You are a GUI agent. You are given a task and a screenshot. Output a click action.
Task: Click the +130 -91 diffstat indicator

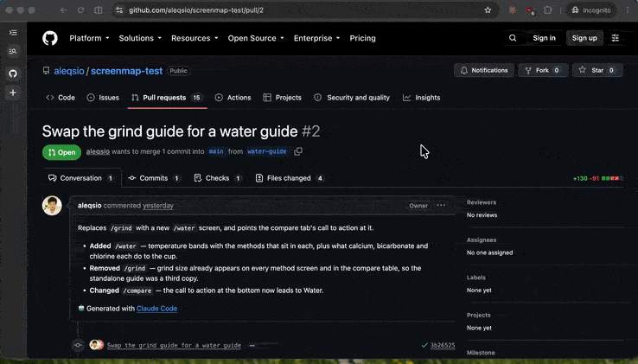(x=597, y=178)
